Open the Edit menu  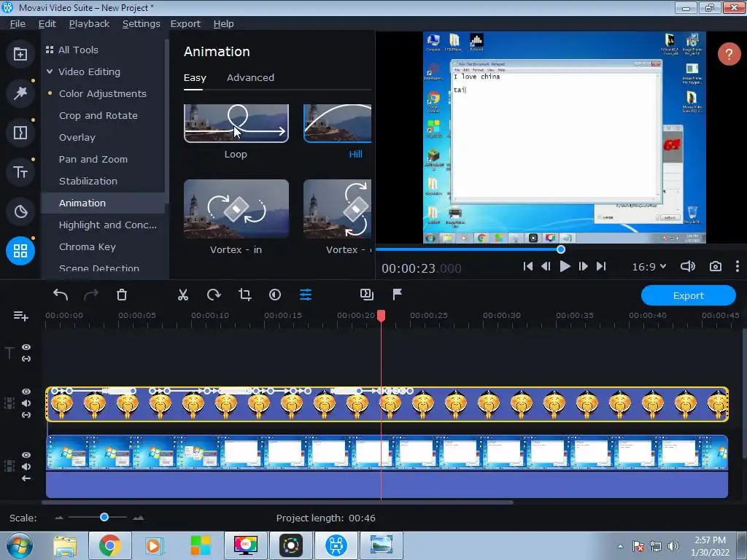click(x=47, y=23)
